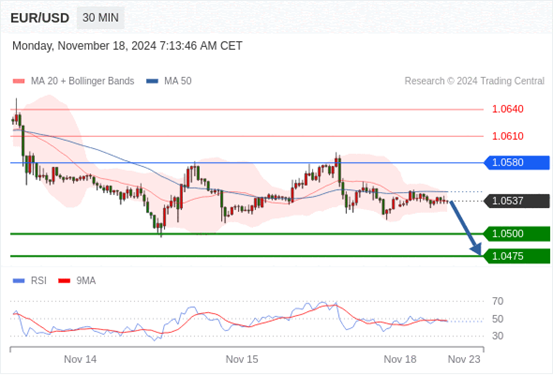Select the blue 1.0580 pivot price tag
The height and width of the screenshot is (375, 553).
point(517,163)
